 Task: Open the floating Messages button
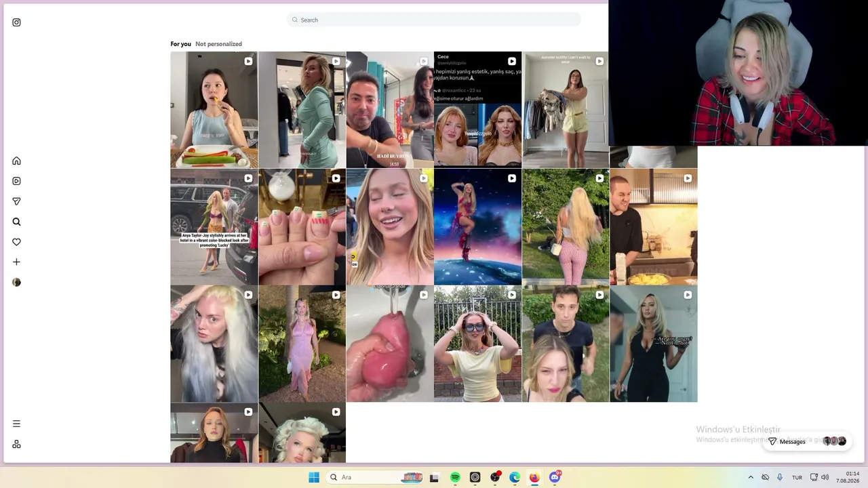click(806, 441)
